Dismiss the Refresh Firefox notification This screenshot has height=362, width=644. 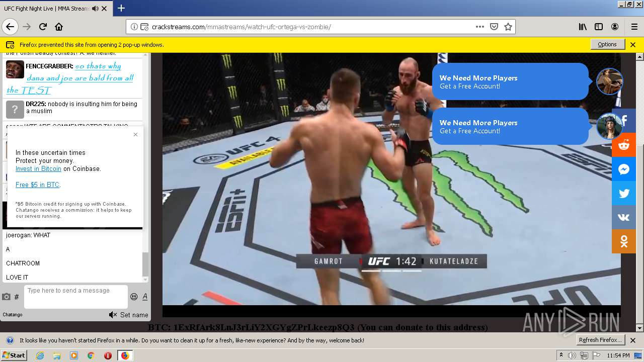coord(633,340)
